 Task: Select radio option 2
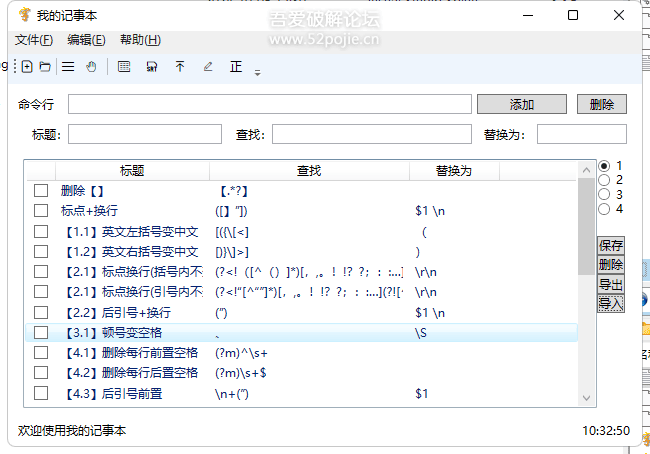click(x=604, y=180)
